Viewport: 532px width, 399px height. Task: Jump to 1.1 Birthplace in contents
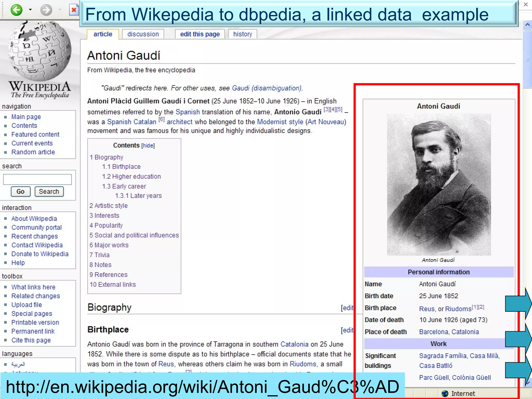tap(121, 167)
